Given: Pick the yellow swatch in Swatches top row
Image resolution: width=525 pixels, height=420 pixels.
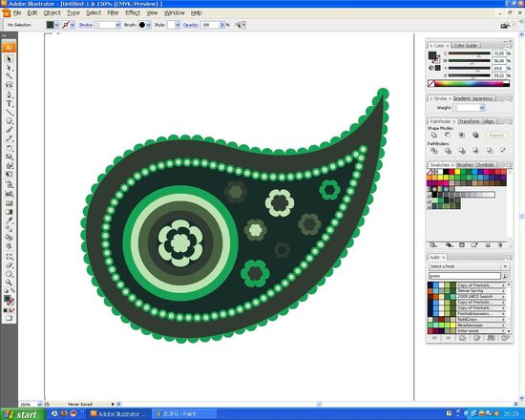Looking at the screenshot, I should click(x=457, y=172).
